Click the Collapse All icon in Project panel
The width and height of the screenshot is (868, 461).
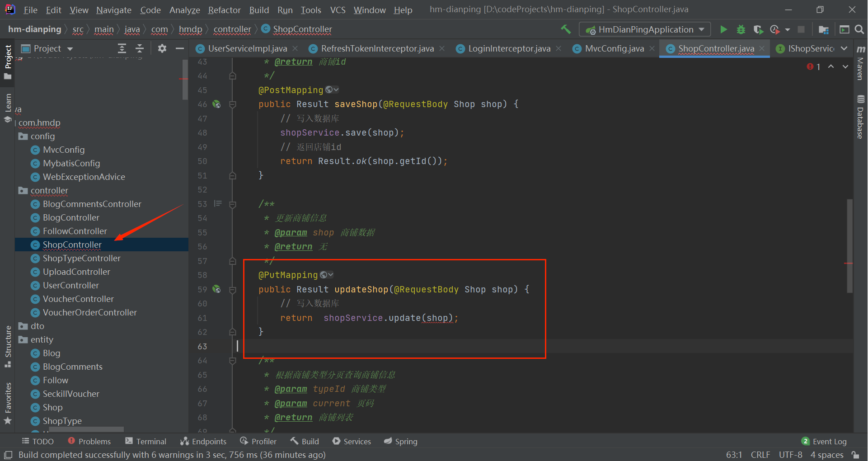coord(140,48)
